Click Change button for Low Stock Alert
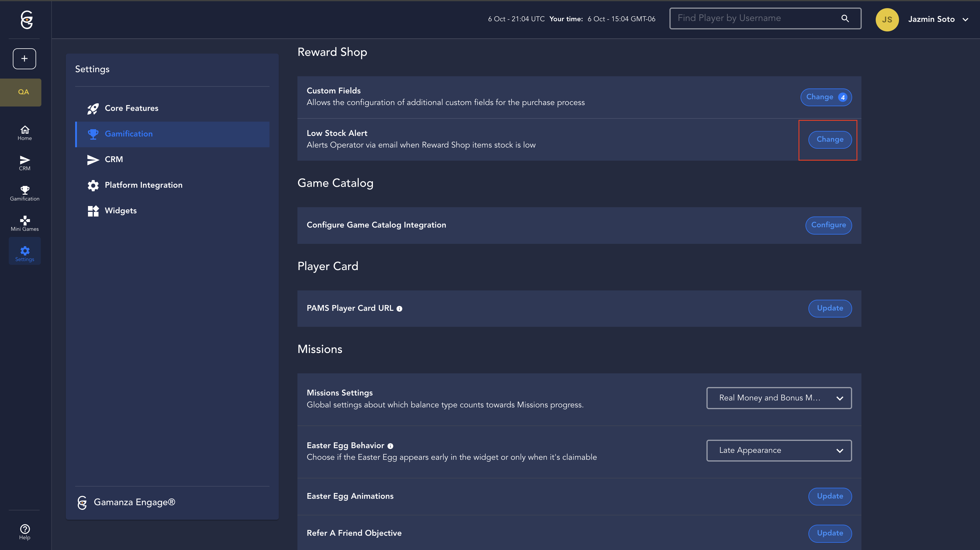Viewport: 980px width, 550px height. coord(830,139)
